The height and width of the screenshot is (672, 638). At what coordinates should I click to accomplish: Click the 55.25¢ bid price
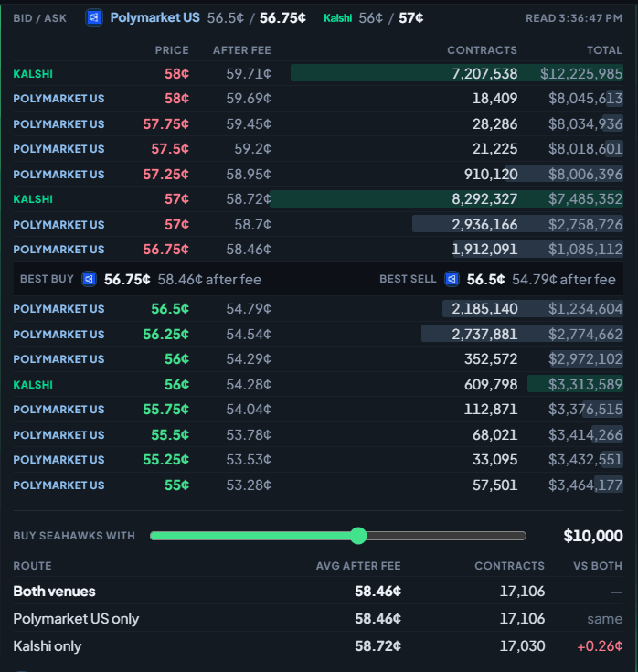pos(165,459)
